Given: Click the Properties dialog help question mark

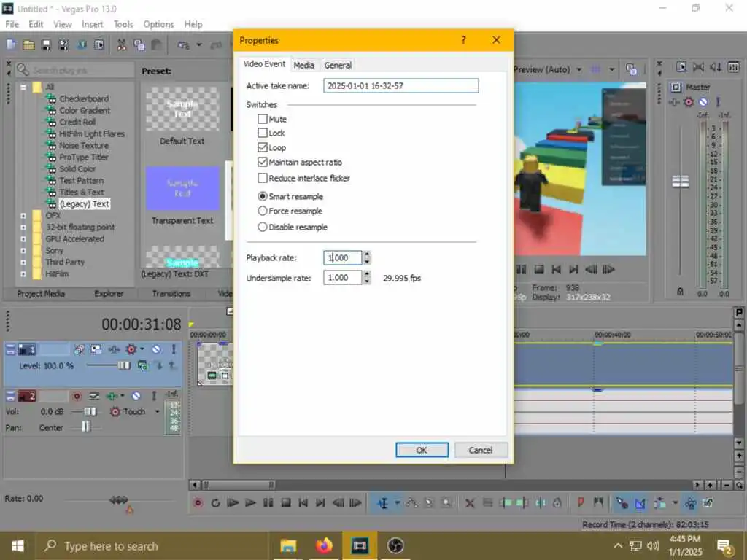Looking at the screenshot, I should (463, 40).
